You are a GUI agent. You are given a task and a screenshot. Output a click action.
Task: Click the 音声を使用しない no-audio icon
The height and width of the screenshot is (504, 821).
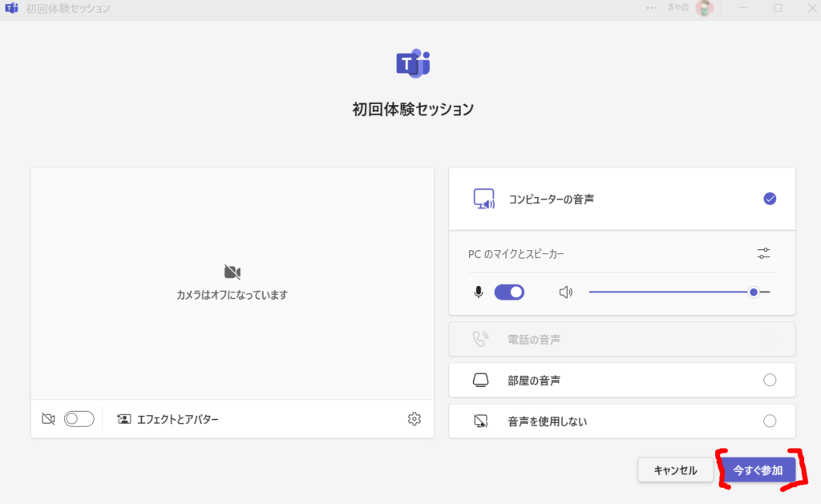[481, 421]
